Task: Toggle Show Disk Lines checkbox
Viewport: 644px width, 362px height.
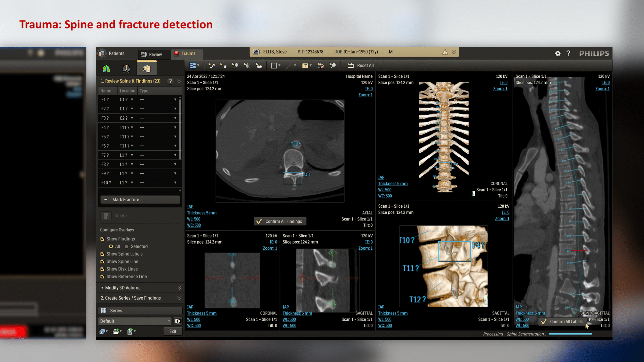Action: point(102,269)
